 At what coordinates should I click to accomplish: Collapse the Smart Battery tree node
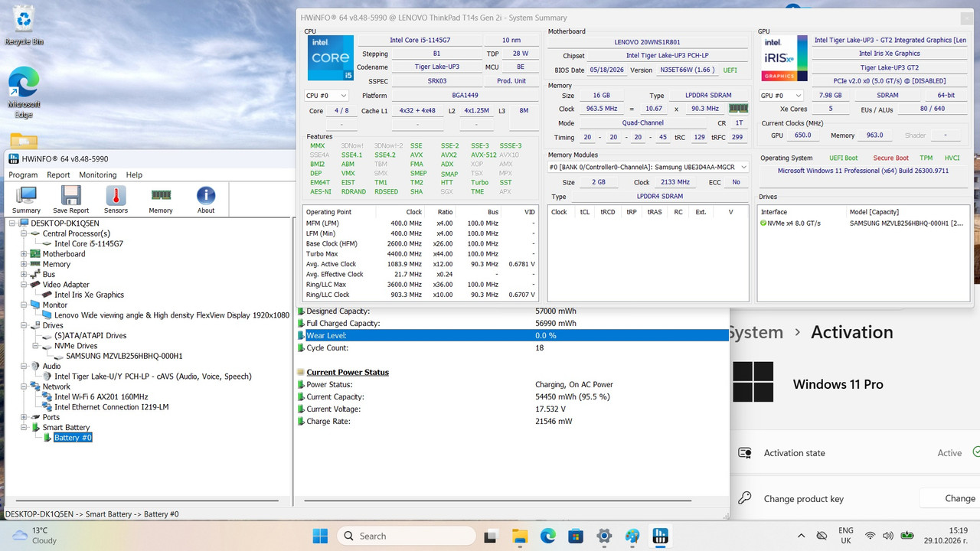click(x=24, y=427)
